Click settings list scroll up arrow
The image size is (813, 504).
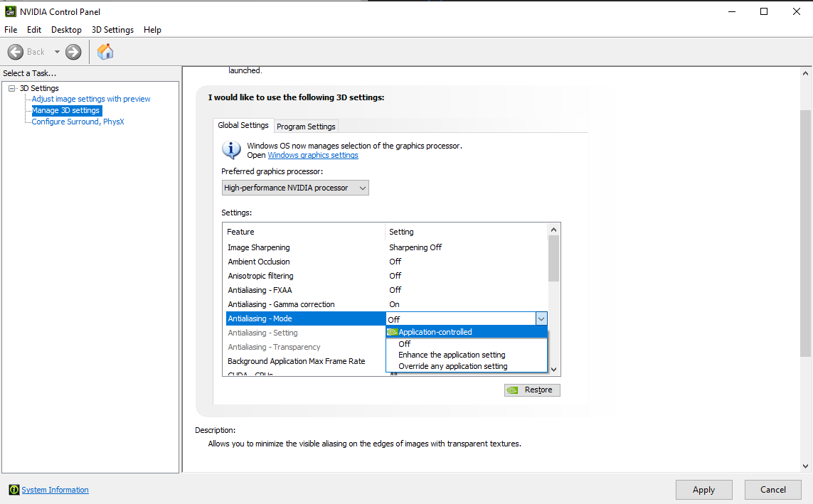[554, 230]
